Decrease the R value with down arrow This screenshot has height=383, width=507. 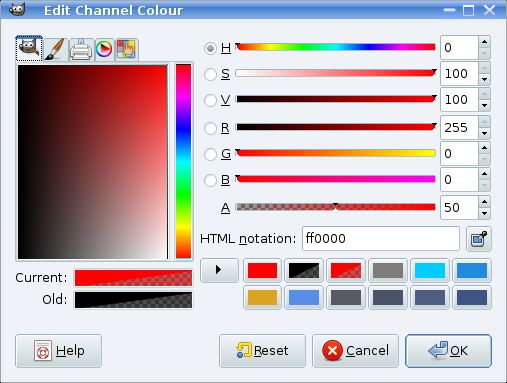(x=484, y=133)
